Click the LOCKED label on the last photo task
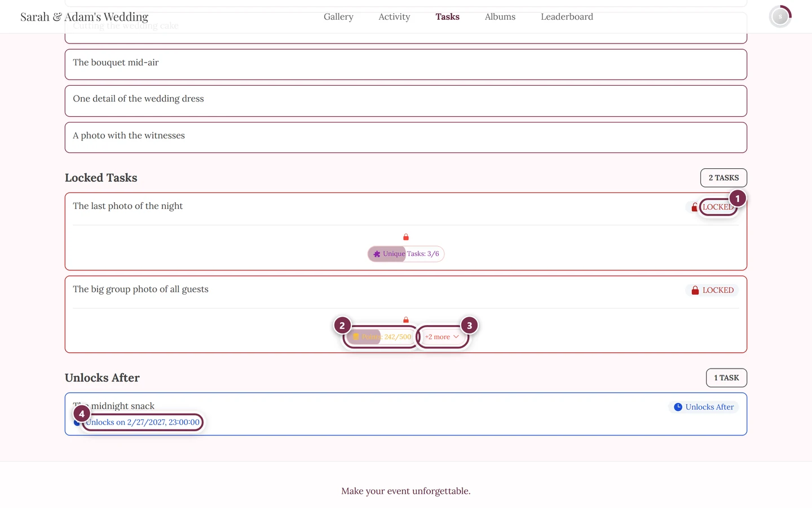 [718, 207]
